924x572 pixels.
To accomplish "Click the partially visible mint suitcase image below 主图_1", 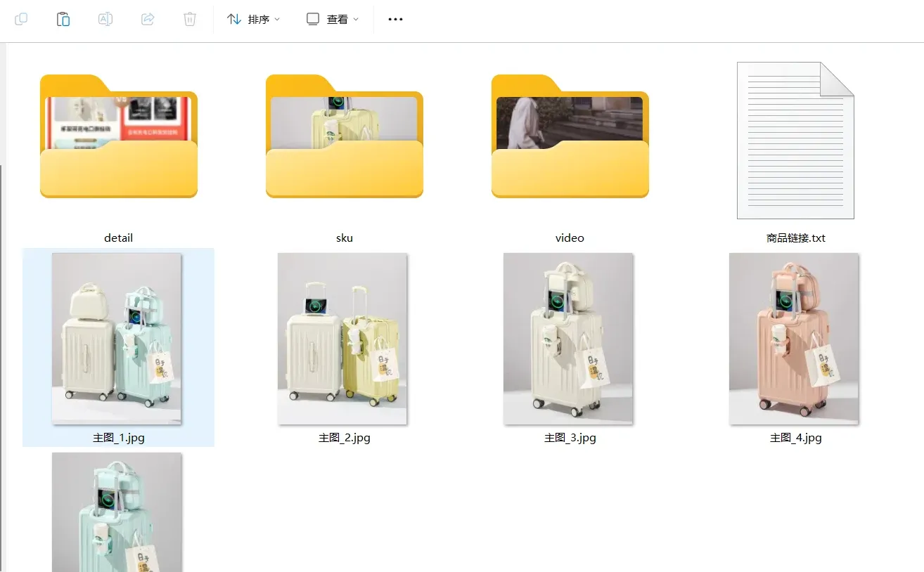I will click(x=117, y=512).
